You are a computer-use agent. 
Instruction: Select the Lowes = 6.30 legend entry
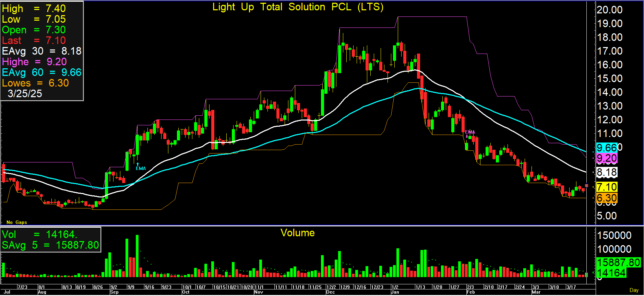pyautogui.click(x=36, y=83)
